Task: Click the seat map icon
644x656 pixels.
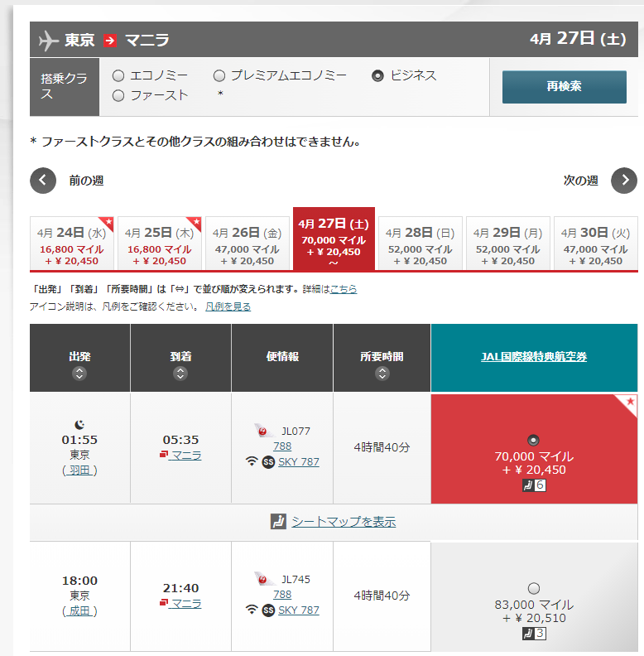Action: coord(278,522)
